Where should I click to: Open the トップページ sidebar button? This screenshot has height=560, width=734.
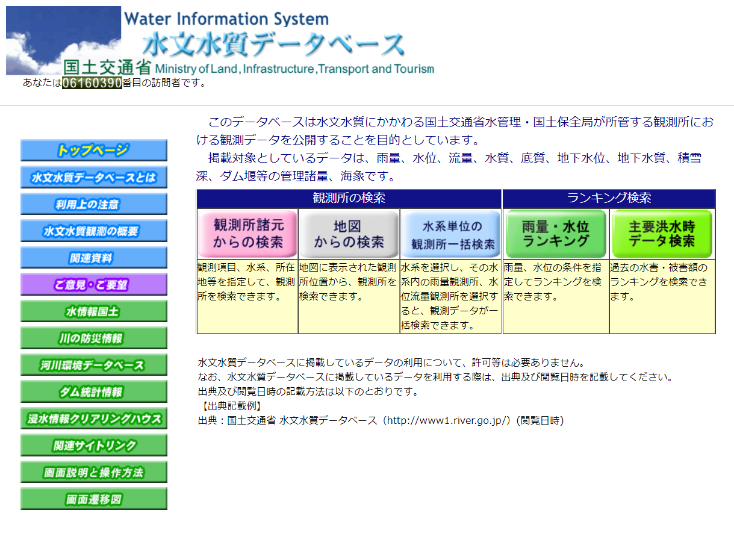[94, 151]
